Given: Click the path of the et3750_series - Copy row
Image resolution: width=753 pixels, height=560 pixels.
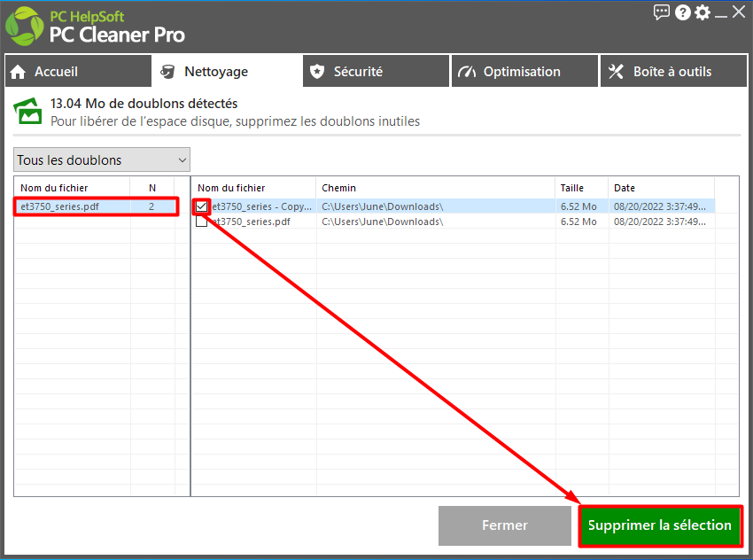Looking at the screenshot, I should pos(383,206).
